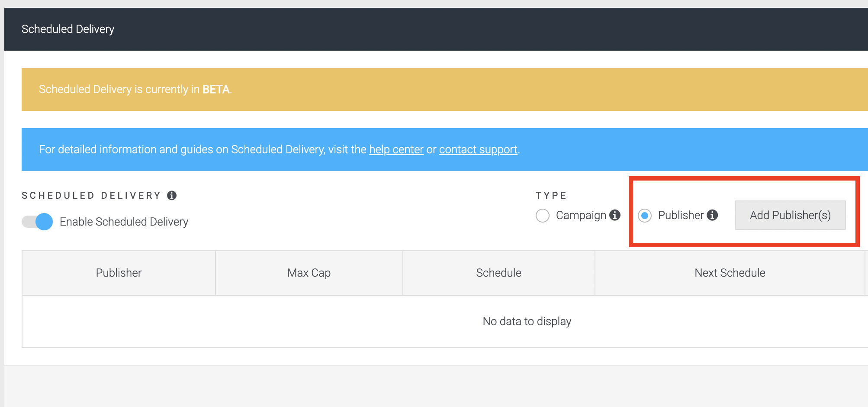The image size is (868, 407).
Task: Select the Publisher radio button
Action: pyautogui.click(x=645, y=215)
